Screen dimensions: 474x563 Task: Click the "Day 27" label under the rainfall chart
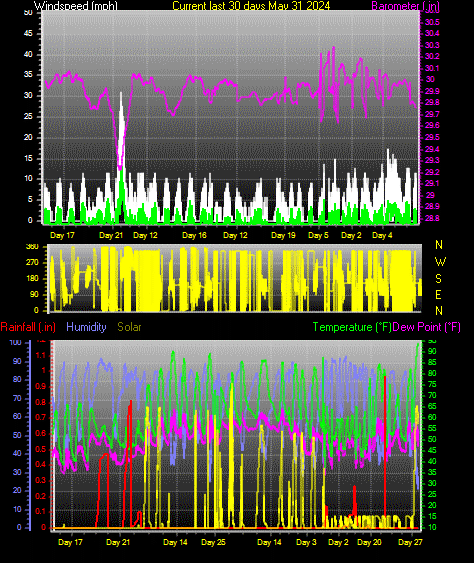point(410,542)
